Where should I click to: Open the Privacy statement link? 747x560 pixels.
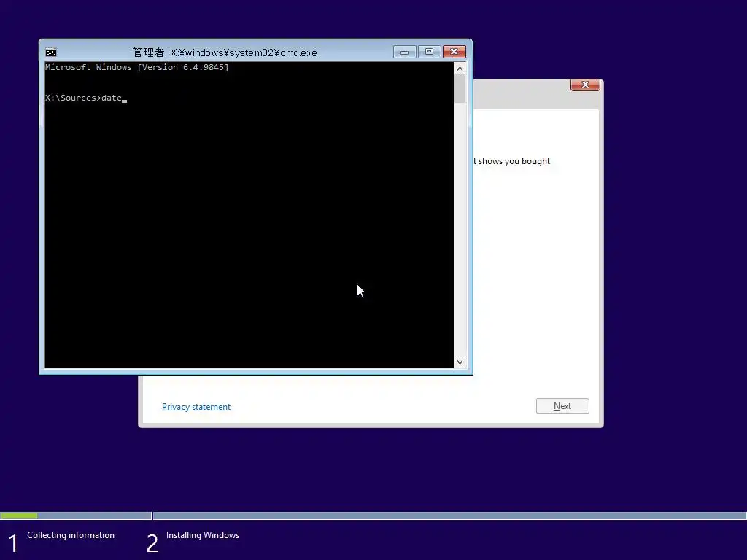tap(196, 407)
